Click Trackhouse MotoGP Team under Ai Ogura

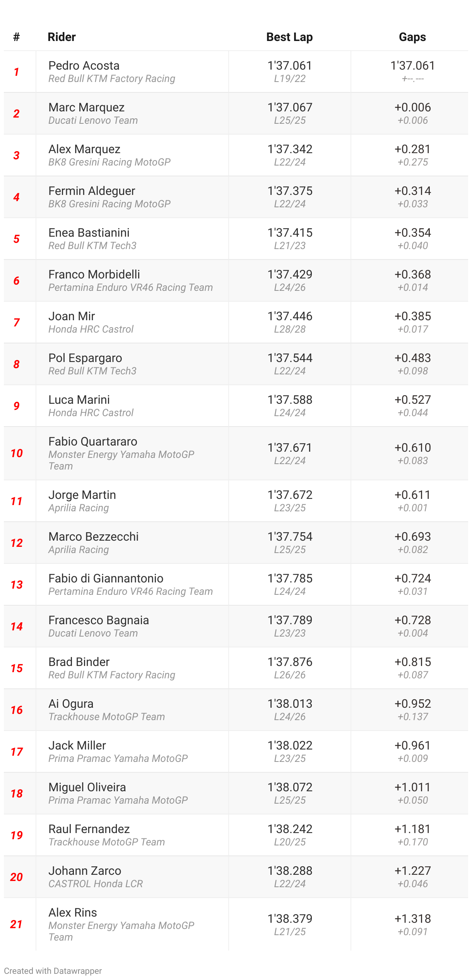[x=106, y=717]
